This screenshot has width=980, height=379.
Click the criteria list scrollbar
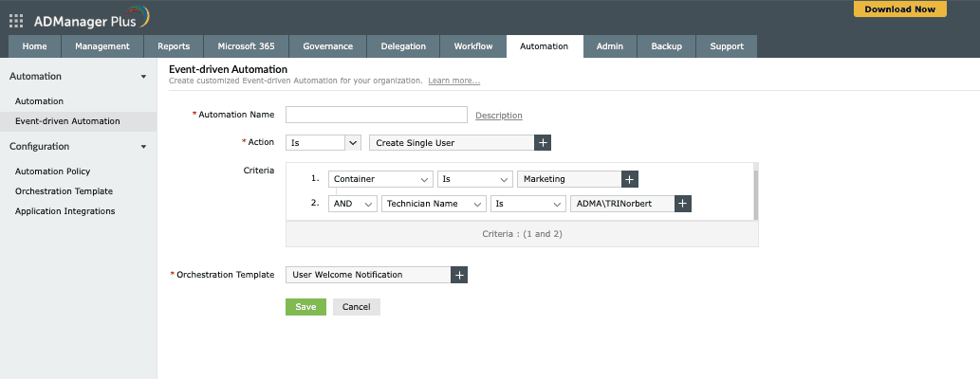coord(755,194)
